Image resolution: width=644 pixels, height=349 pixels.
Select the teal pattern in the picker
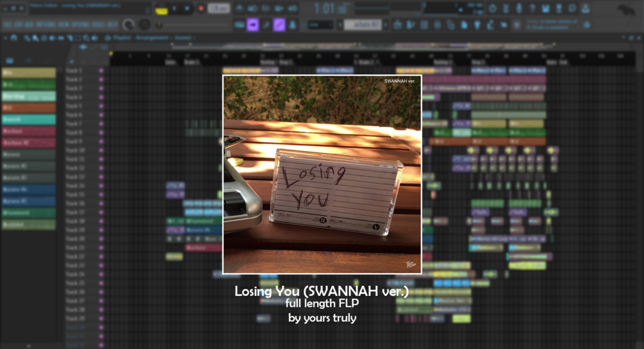[x=29, y=120]
